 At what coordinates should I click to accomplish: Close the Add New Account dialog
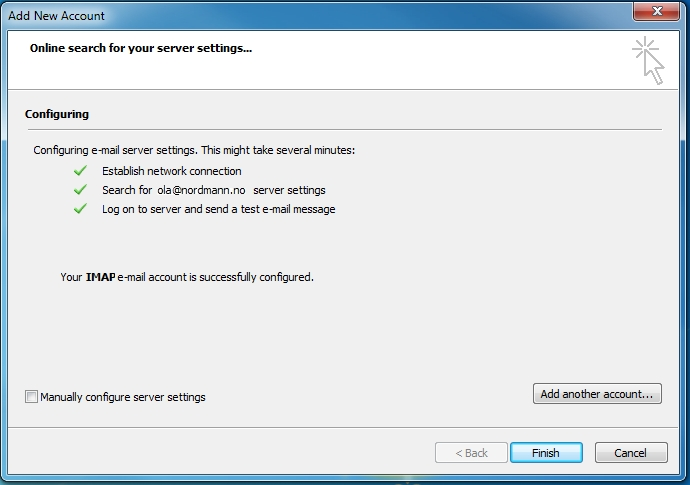coord(656,11)
